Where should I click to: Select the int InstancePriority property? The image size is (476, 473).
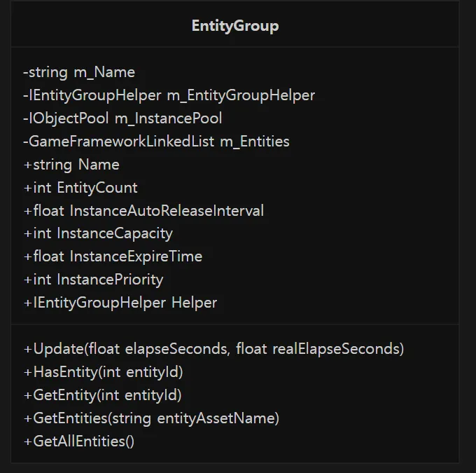point(93,280)
